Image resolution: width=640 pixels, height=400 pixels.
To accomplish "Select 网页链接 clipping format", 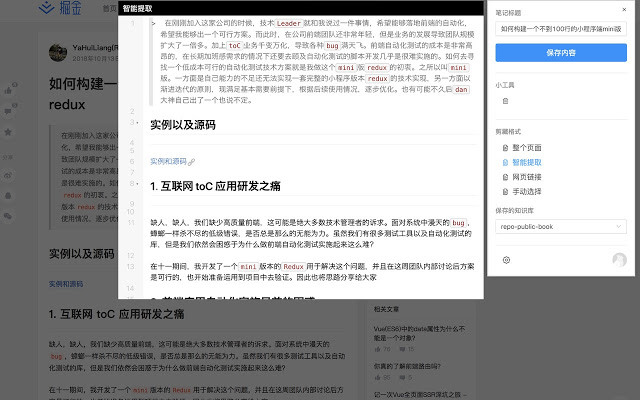I will click(528, 176).
